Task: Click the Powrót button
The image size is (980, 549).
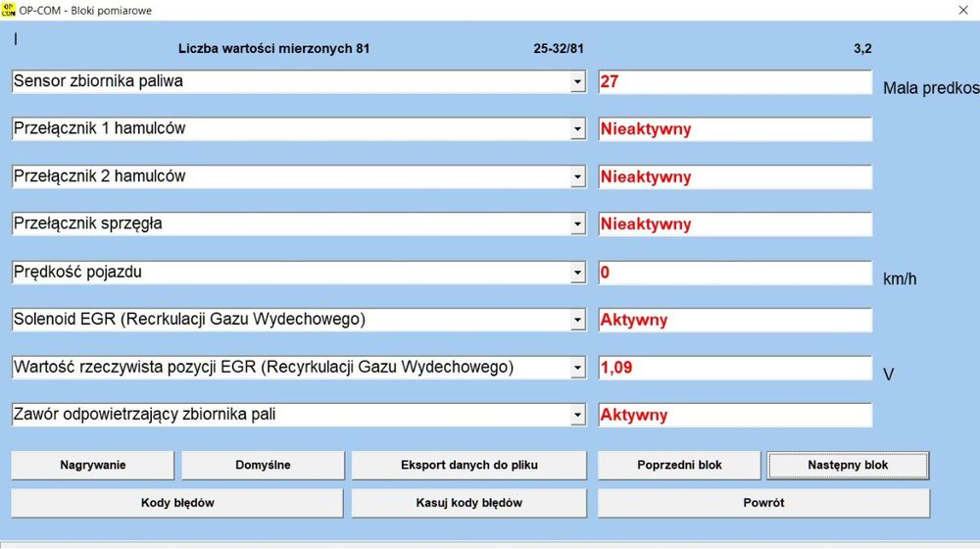Action: (x=763, y=503)
